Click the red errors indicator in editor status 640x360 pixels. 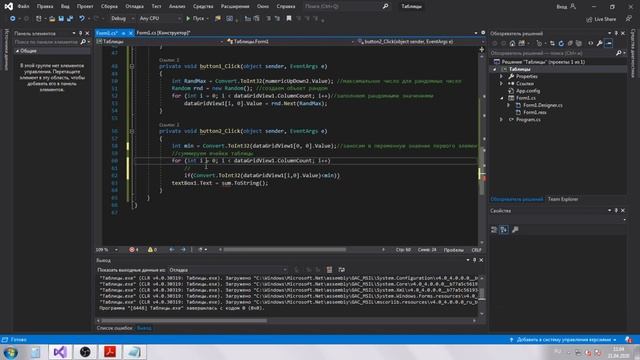pos(133,249)
